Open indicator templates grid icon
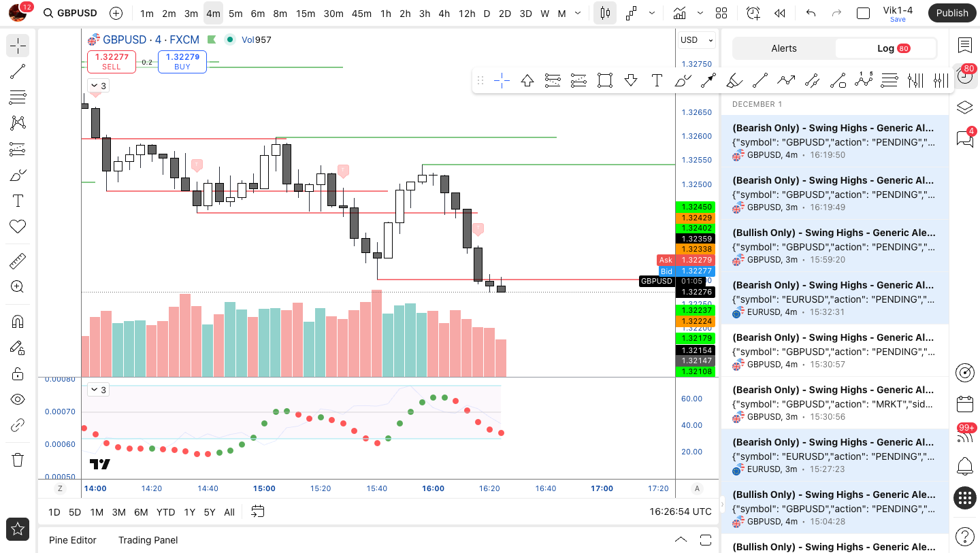 [x=721, y=13]
